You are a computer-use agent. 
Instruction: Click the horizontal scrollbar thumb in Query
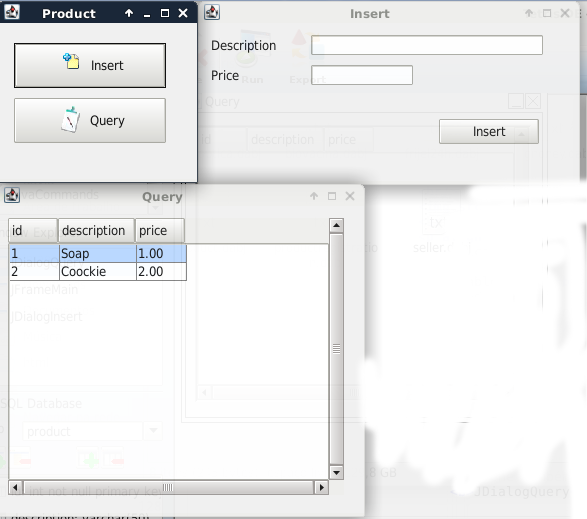click(168, 488)
